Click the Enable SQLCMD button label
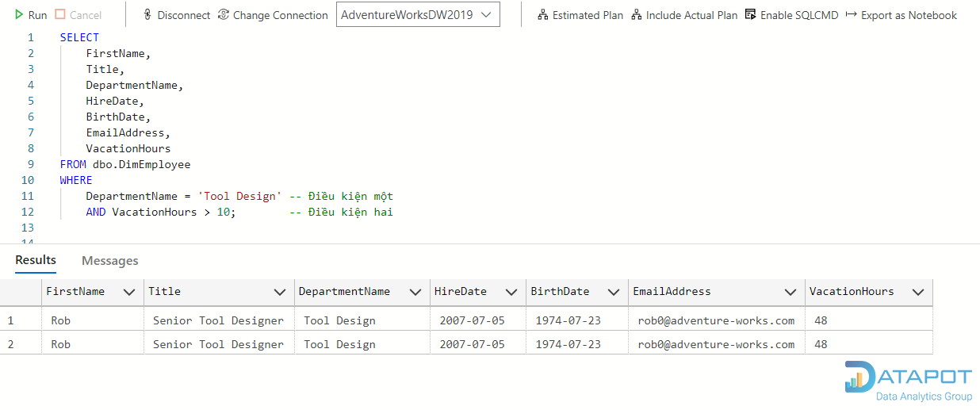Image resolution: width=980 pixels, height=410 pixels. (799, 15)
